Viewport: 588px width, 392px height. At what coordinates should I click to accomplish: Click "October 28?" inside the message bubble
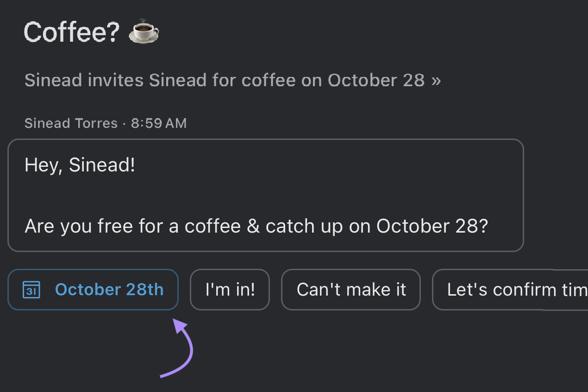pos(432,226)
